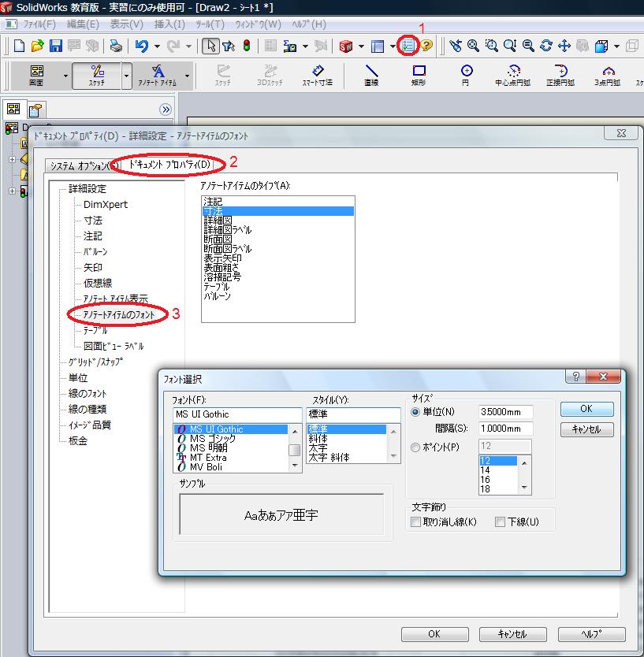Viewport: 644px width, 657px height.
Task: Choose the 矩形 rectangle tool
Action: [x=419, y=76]
